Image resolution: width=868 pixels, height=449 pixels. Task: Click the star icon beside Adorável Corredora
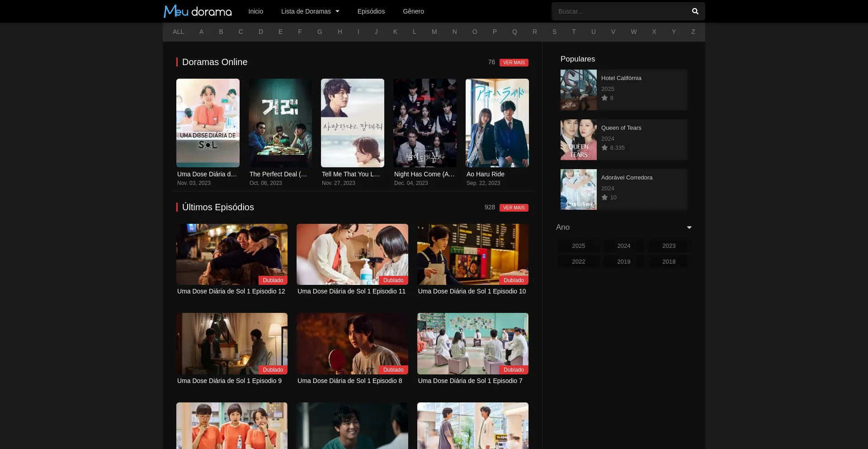tap(604, 197)
